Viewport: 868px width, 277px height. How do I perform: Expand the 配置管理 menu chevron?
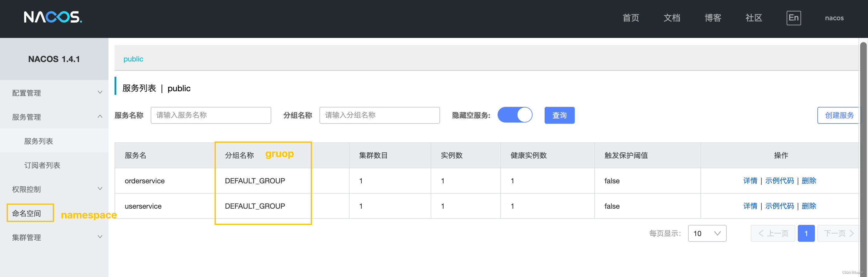(100, 92)
